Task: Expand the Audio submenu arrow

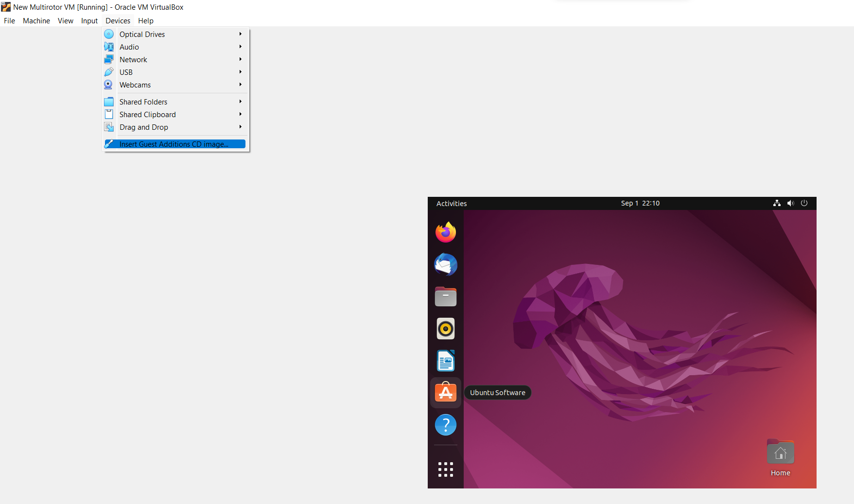Action: coord(241,47)
